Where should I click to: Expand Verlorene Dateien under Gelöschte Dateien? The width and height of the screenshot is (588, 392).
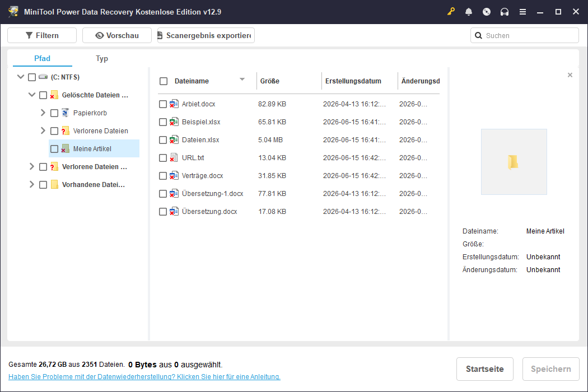click(43, 130)
